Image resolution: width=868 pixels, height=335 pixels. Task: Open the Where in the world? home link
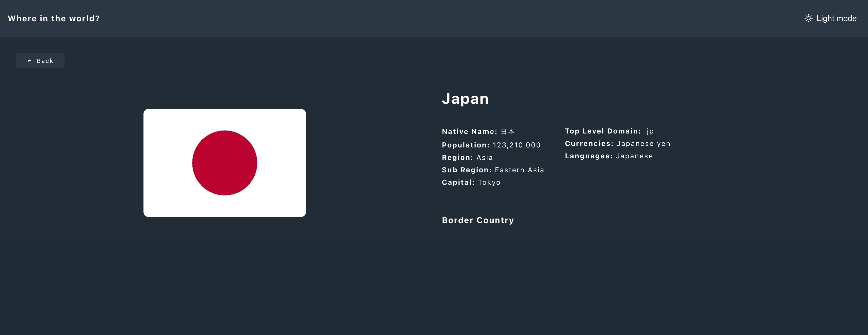click(x=54, y=18)
